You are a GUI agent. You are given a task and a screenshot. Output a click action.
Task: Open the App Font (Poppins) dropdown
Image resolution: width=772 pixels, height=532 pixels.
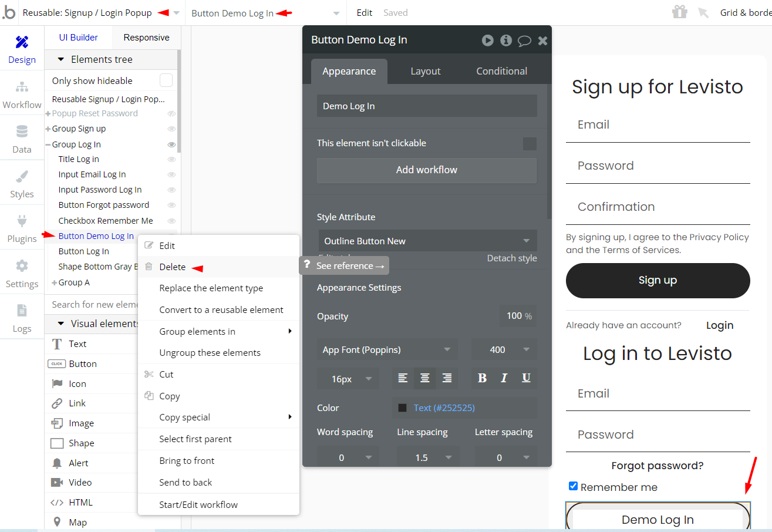387,349
